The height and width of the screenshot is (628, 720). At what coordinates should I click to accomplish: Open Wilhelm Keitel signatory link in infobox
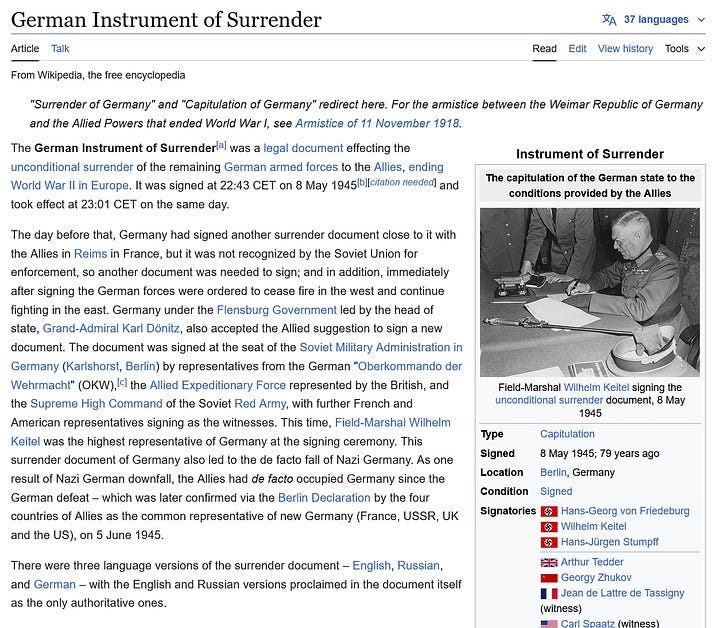[x=593, y=527]
